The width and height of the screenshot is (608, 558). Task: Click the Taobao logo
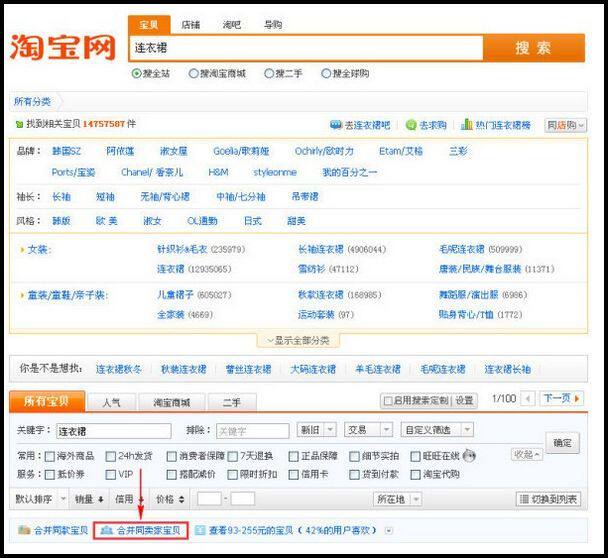(63, 47)
